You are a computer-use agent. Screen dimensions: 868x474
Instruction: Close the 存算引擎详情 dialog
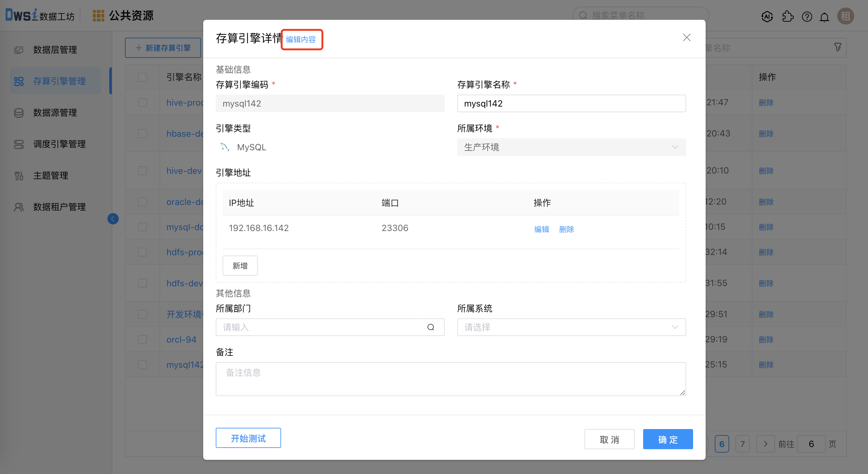click(x=686, y=37)
